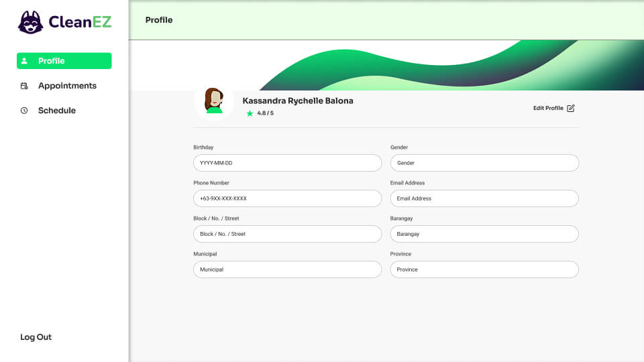Click the pencil edit icon
This screenshot has width=644, height=362.
570,108
